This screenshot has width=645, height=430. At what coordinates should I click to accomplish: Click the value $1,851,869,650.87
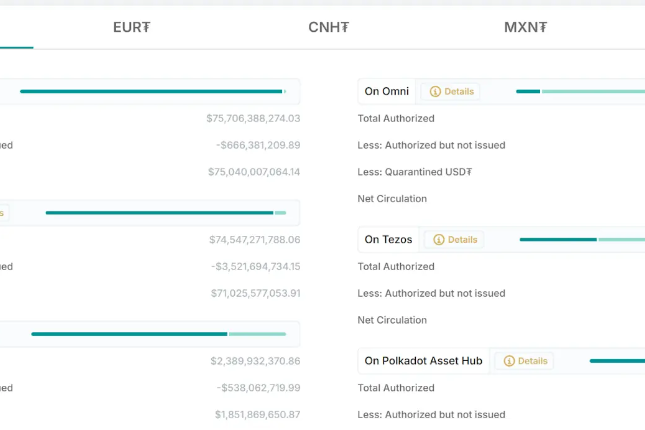[258, 415]
